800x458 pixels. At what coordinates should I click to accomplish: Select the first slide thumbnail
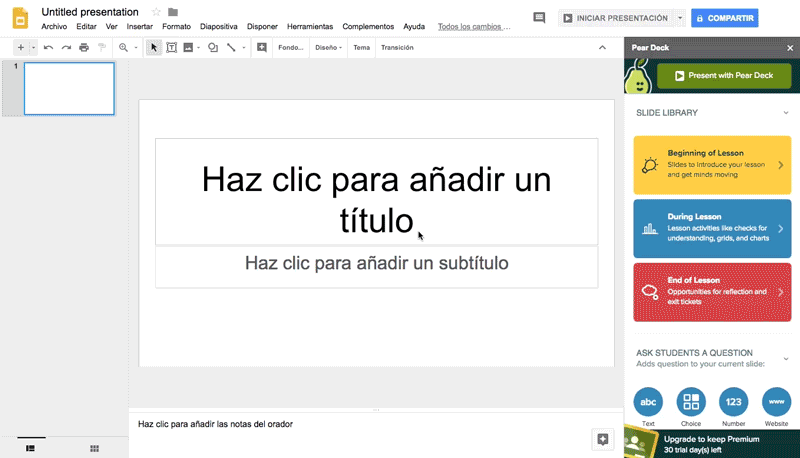point(69,89)
